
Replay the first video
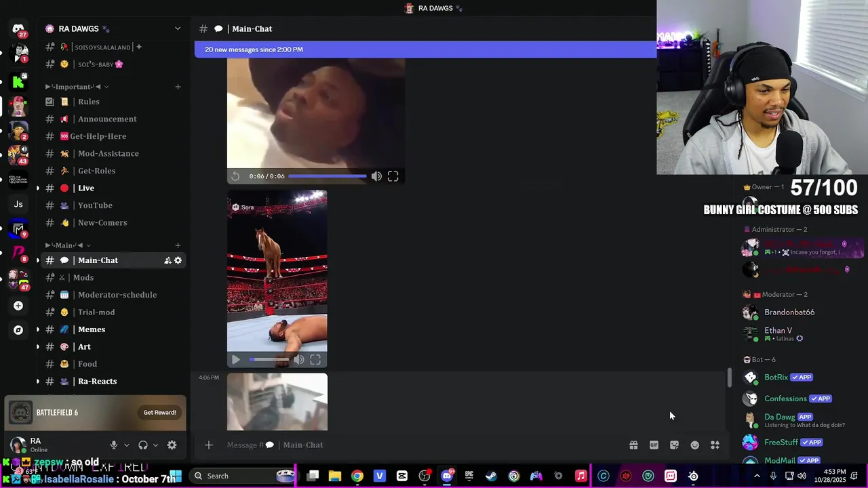pos(235,176)
